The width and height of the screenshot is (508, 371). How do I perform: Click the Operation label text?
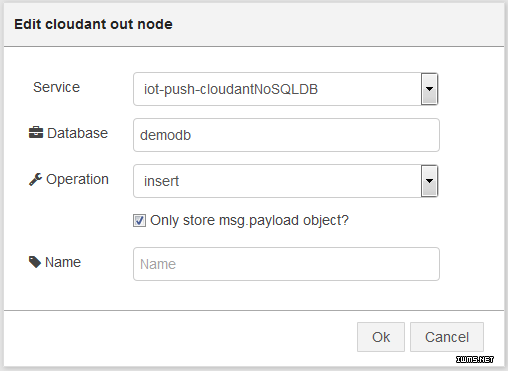click(77, 179)
